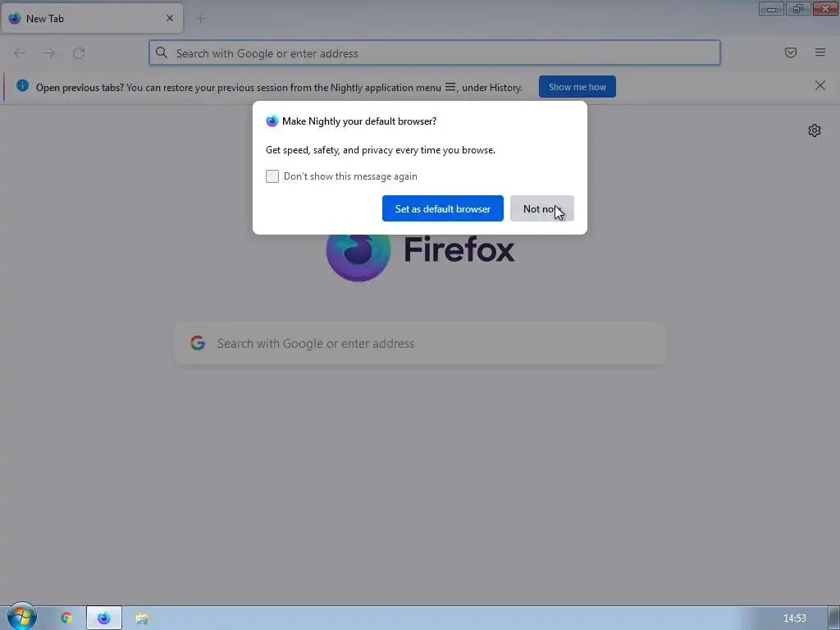Click the info icon in notification bar
This screenshot has height=630, width=840.
point(22,85)
